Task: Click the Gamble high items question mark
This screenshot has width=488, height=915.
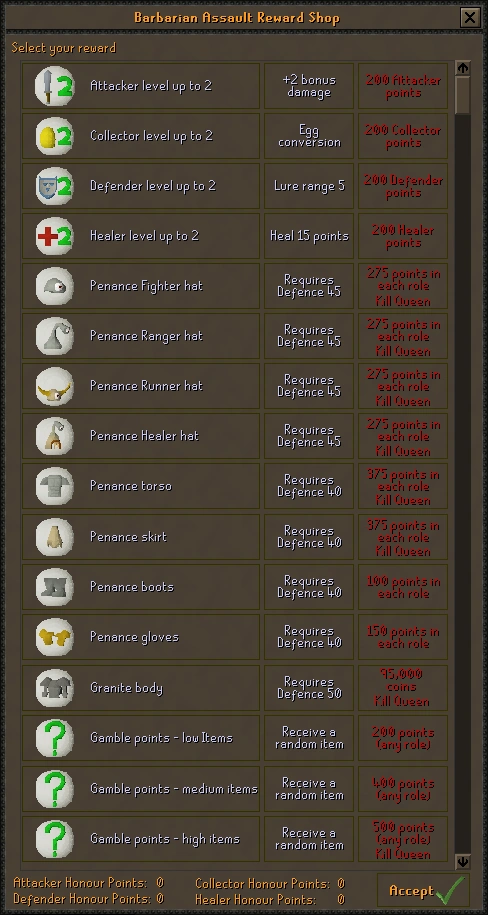Action: [55, 839]
